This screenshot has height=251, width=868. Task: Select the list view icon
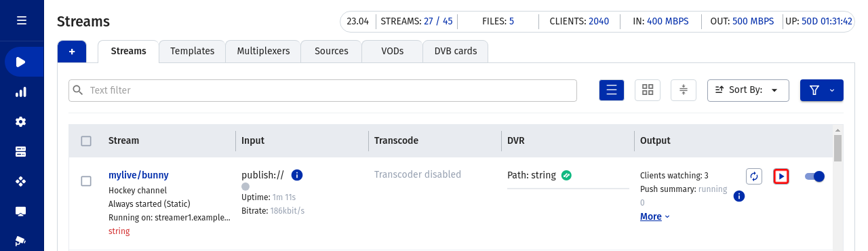coord(612,90)
